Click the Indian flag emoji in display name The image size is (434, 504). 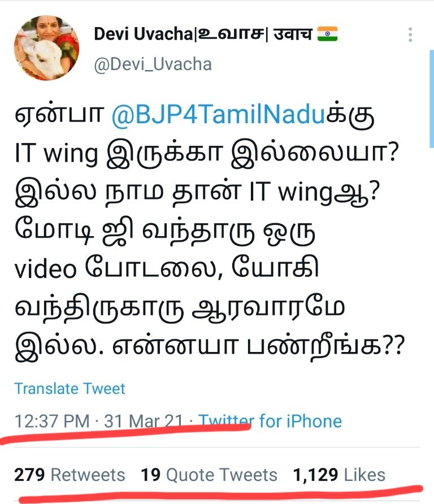coord(327,34)
